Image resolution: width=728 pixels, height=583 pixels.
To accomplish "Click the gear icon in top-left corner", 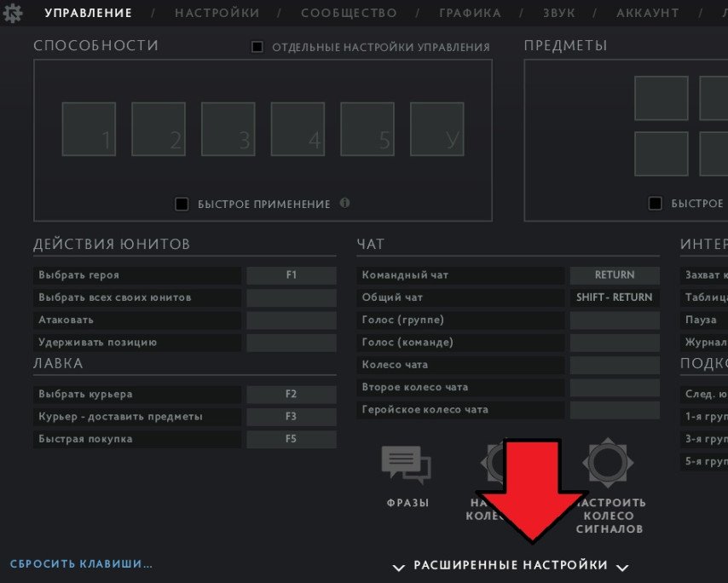I will coord(11,13).
